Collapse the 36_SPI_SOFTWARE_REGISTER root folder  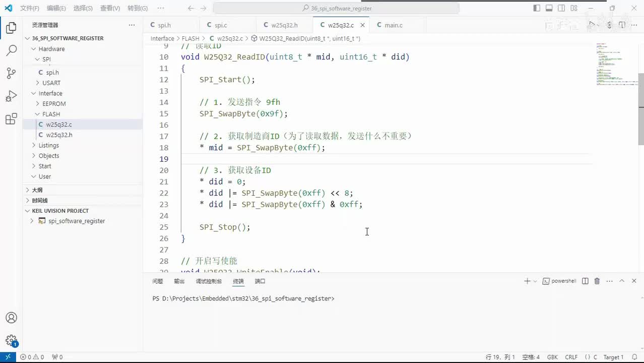[x=28, y=38]
